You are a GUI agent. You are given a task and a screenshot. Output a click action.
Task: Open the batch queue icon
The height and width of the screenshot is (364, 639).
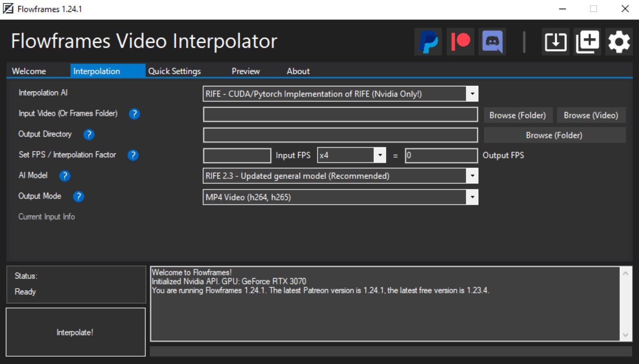pyautogui.click(x=587, y=41)
